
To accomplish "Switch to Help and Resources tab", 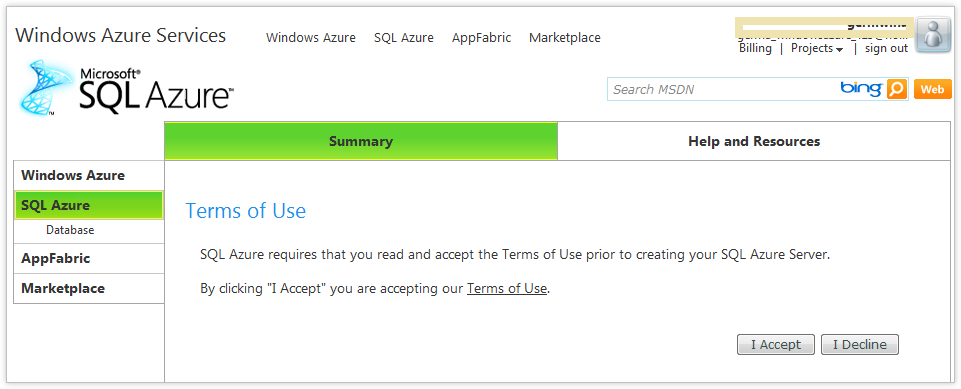I will coord(754,142).
